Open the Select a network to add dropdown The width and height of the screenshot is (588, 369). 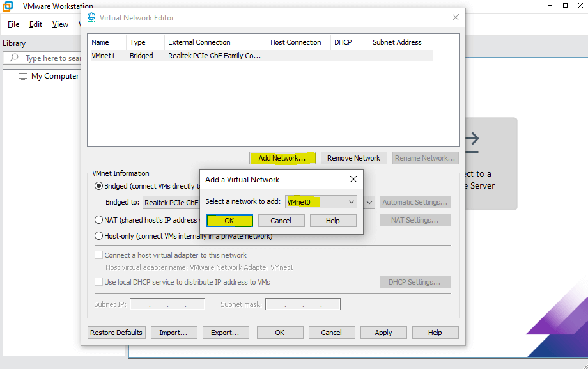[321, 202]
